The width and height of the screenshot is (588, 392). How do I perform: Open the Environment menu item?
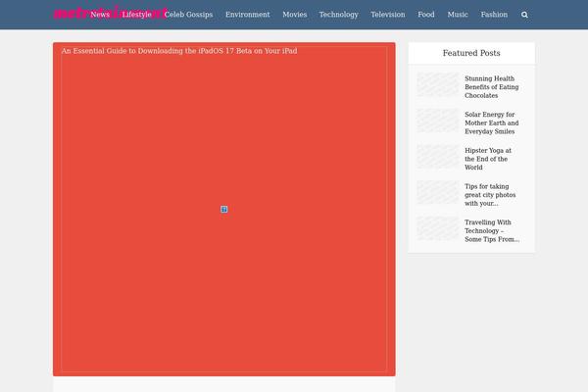(248, 15)
